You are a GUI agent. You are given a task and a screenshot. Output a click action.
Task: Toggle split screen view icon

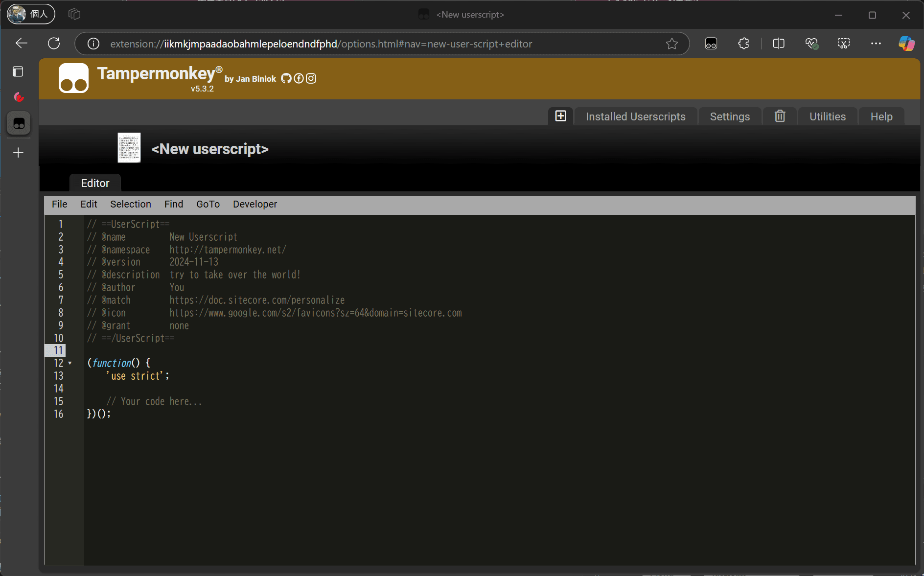[778, 44]
